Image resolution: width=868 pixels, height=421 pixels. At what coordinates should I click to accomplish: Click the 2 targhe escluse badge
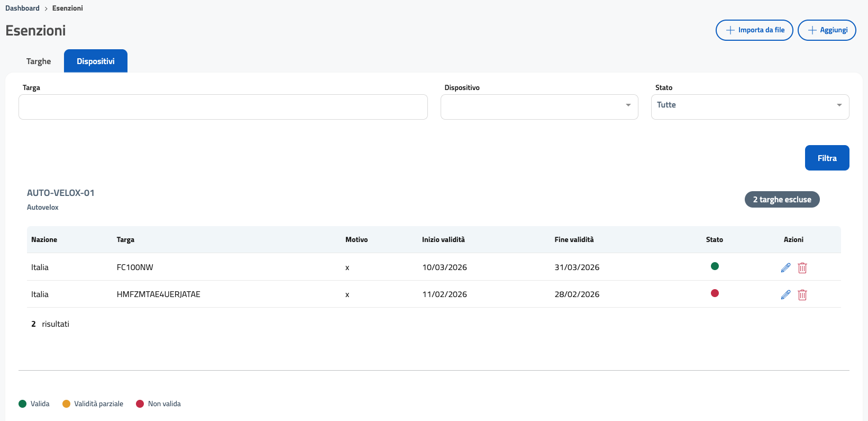click(x=781, y=200)
